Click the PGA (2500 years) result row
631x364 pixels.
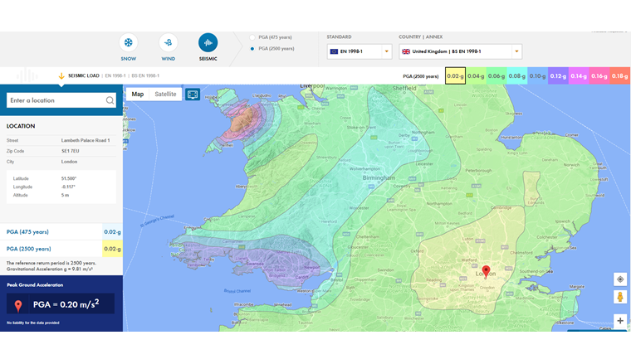coord(61,249)
